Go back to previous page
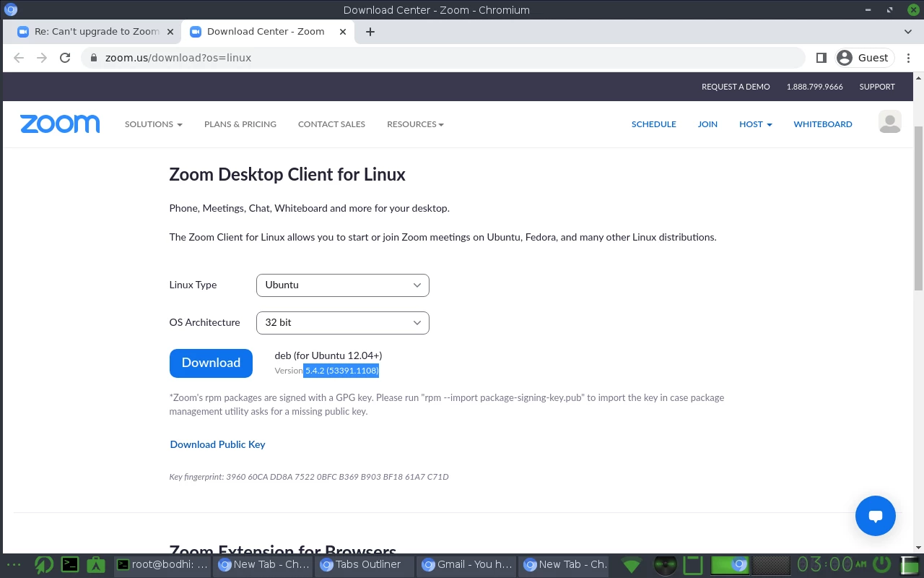Image resolution: width=924 pixels, height=578 pixels. pyautogui.click(x=19, y=58)
